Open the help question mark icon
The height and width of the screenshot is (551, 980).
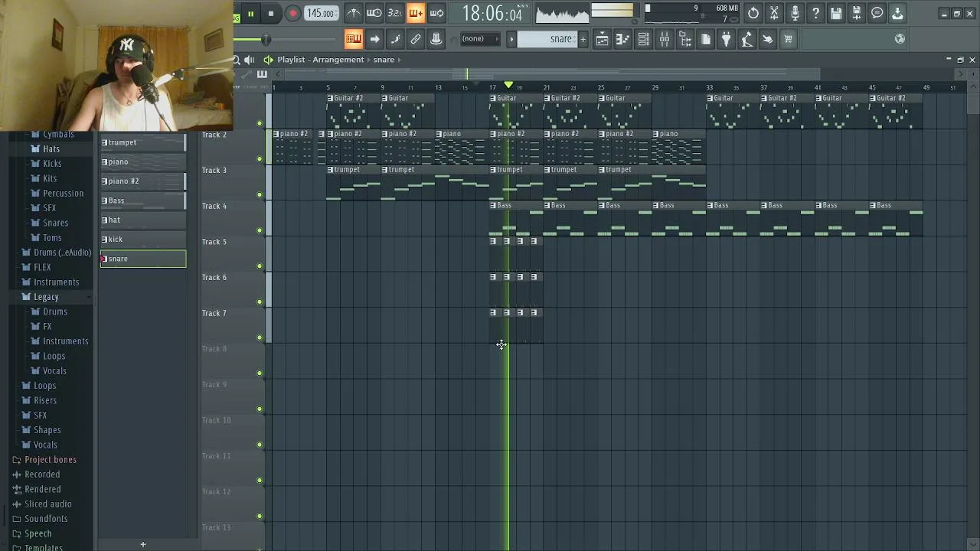(x=815, y=13)
